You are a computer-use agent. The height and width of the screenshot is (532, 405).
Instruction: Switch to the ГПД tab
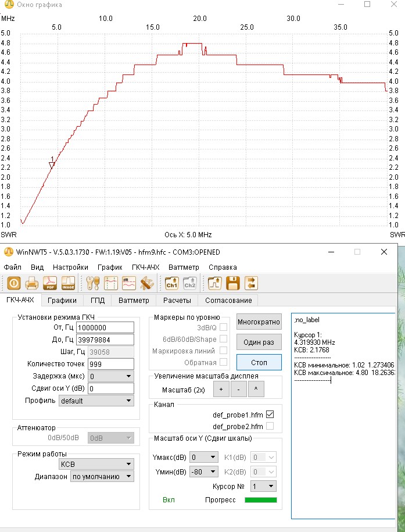point(98,300)
